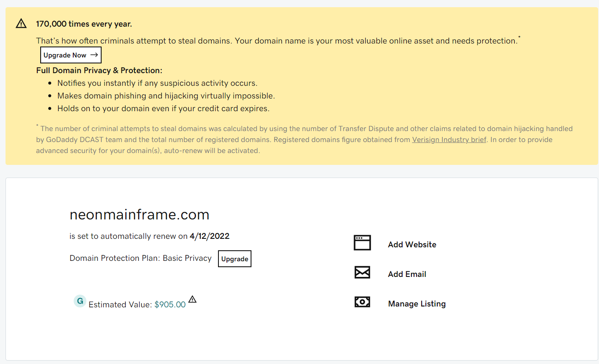Click the neonmainframe.com domain heading
Image resolution: width=599 pixels, height=364 pixels.
[139, 214]
